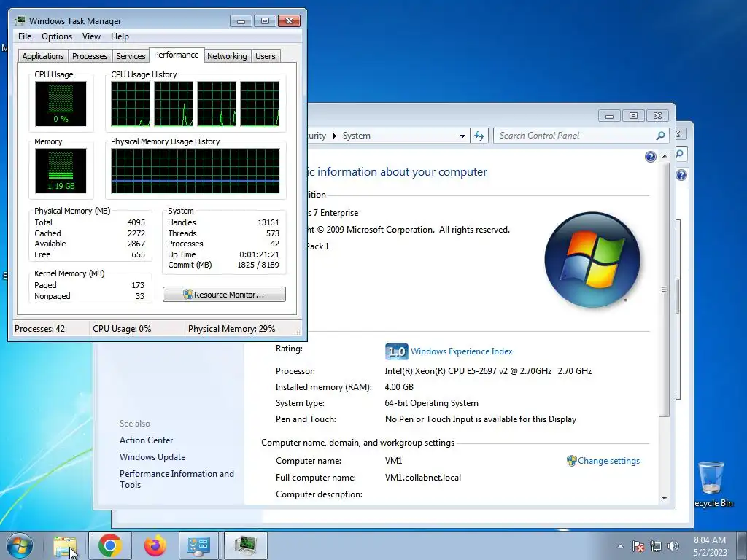Switch to the Processes tab
The width and height of the screenshot is (747, 560).
point(90,56)
